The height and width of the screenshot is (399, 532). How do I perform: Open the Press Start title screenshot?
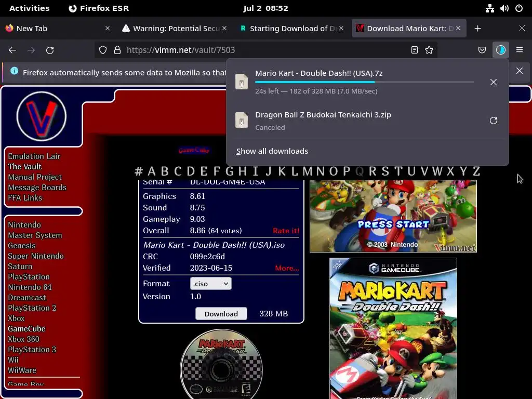point(393,216)
